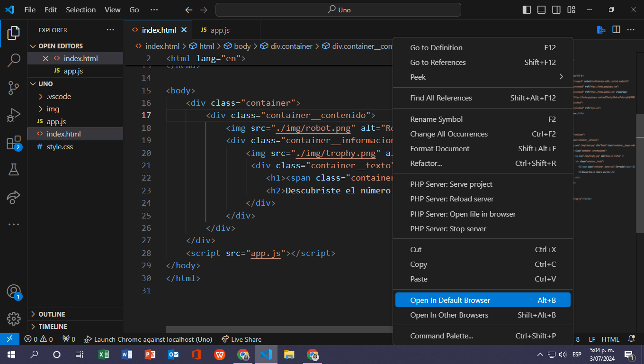Open the Explorer view in activity bar
The width and height of the screenshot is (644, 364).
click(x=14, y=33)
